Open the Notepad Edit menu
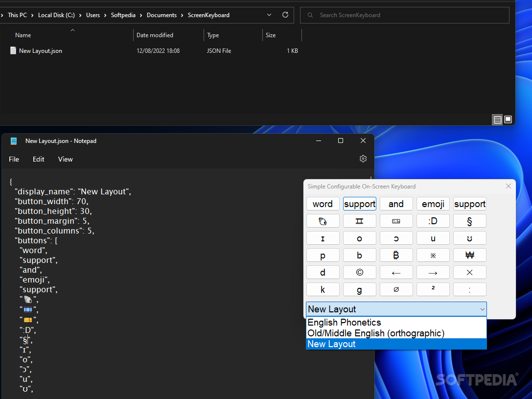Image resolution: width=532 pixels, height=399 pixels. [38, 159]
